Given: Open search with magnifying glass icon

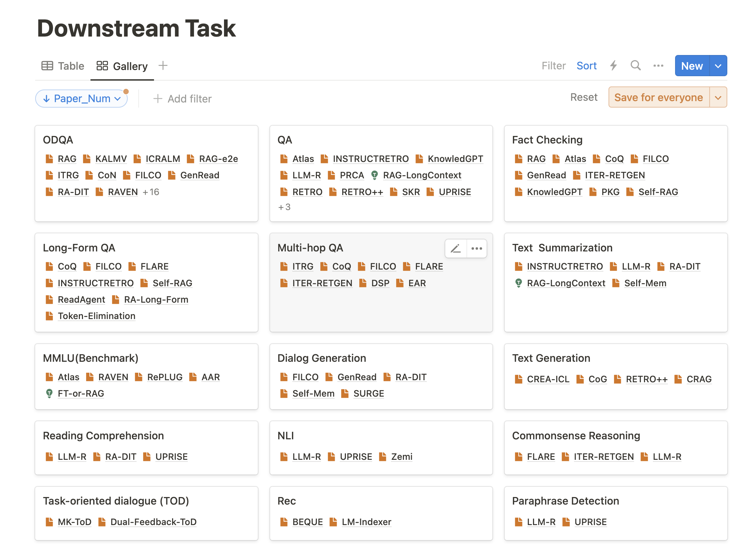Looking at the screenshot, I should tap(635, 66).
